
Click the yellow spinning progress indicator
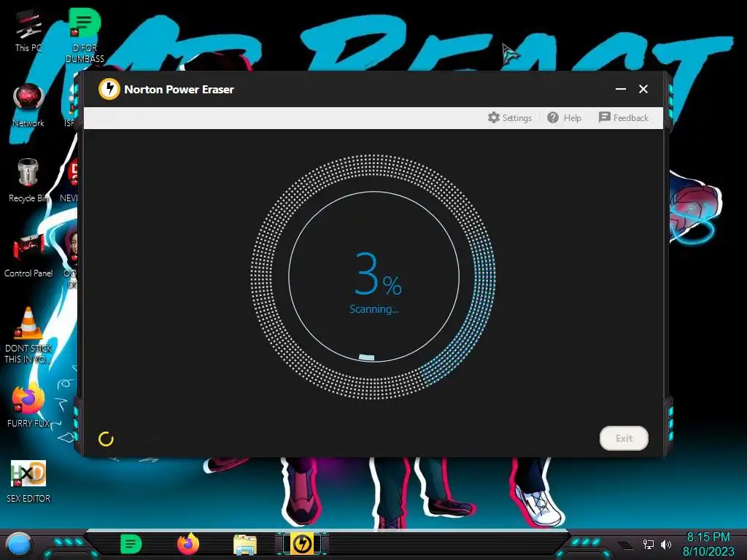point(106,439)
